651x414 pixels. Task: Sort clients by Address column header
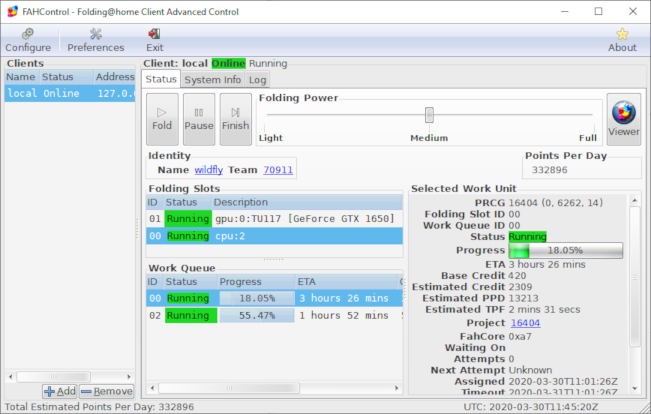(x=115, y=77)
